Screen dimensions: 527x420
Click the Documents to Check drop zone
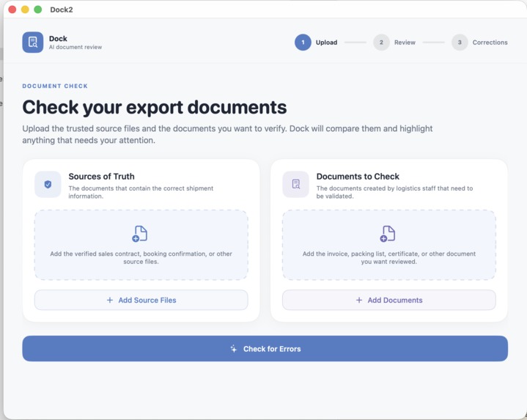point(389,245)
